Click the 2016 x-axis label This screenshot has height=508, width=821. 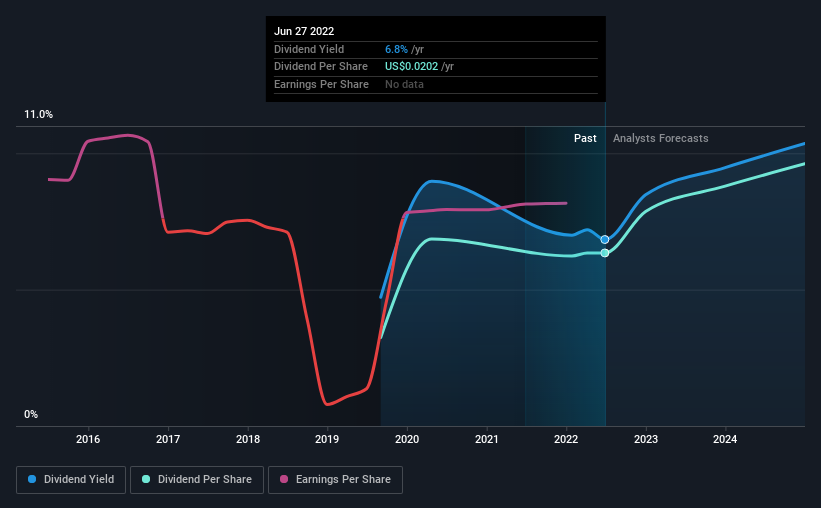(88, 439)
